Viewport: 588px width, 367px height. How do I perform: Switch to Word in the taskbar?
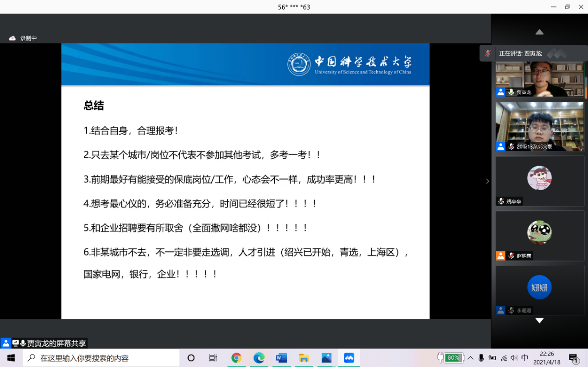[x=281, y=358]
